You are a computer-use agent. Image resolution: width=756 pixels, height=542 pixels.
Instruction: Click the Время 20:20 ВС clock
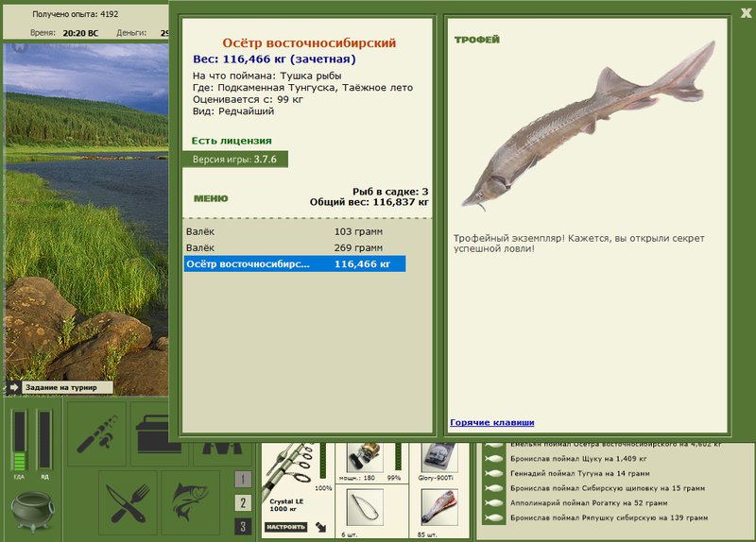(64, 33)
